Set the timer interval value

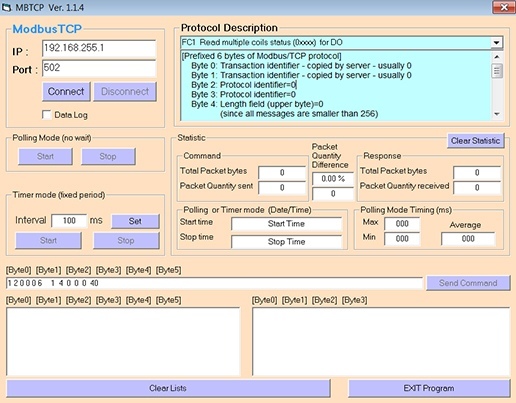click(x=135, y=221)
